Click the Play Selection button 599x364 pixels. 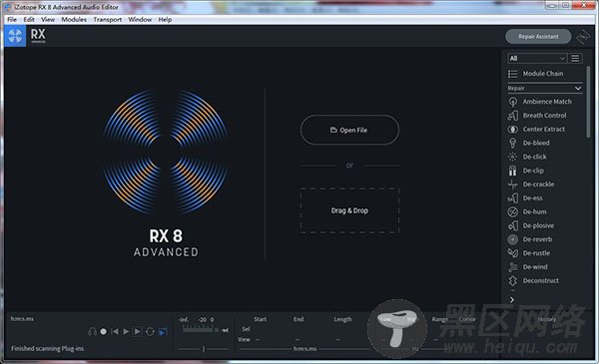tap(137, 331)
